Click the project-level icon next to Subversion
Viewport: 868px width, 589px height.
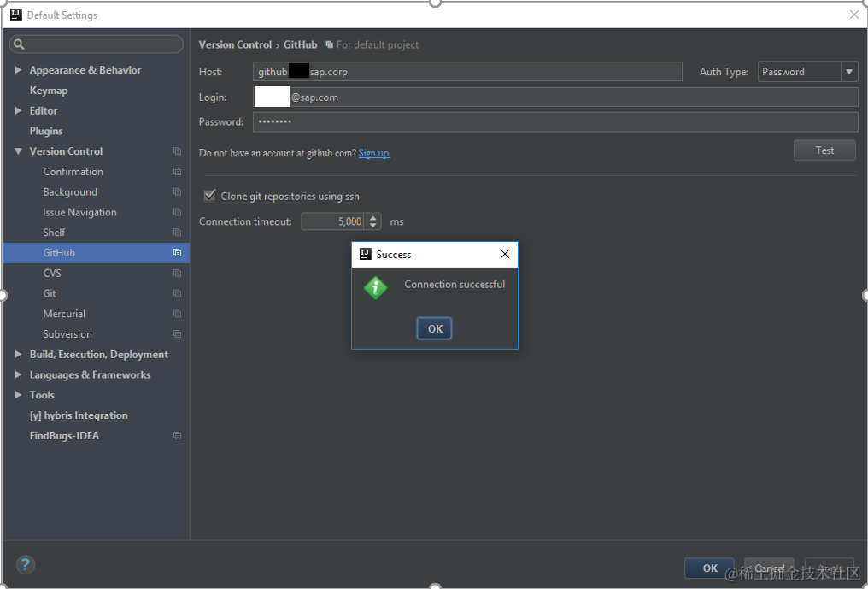point(177,334)
